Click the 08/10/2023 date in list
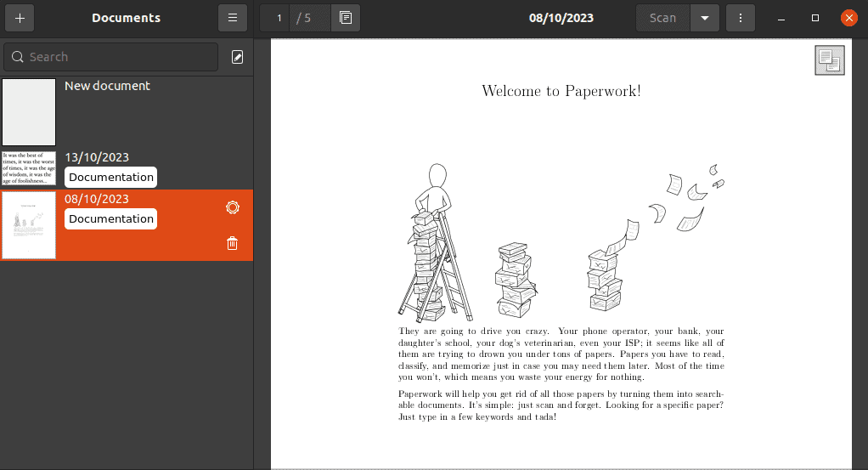Viewport: 868px width, 470px height. pyautogui.click(x=96, y=199)
